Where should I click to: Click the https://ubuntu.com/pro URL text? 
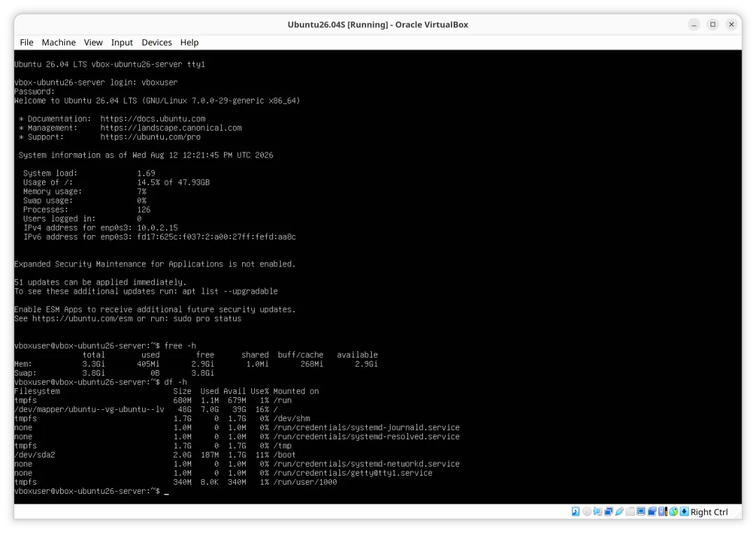pos(150,137)
